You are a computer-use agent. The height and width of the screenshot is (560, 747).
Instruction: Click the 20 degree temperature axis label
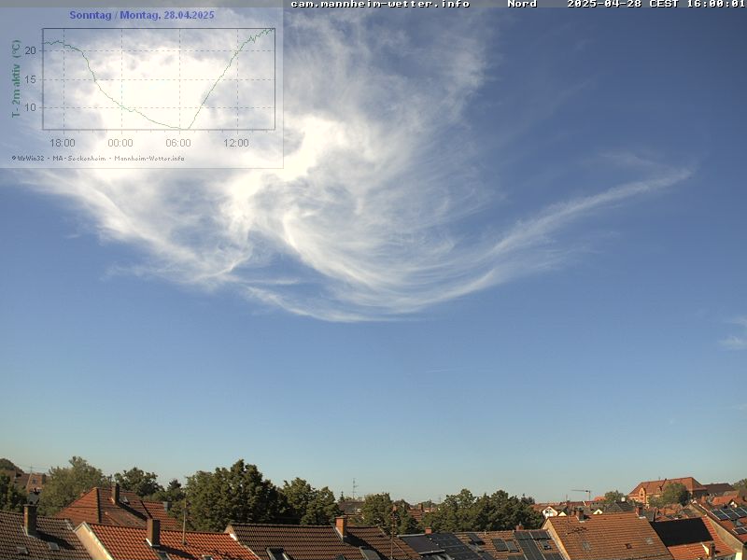[31, 50]
